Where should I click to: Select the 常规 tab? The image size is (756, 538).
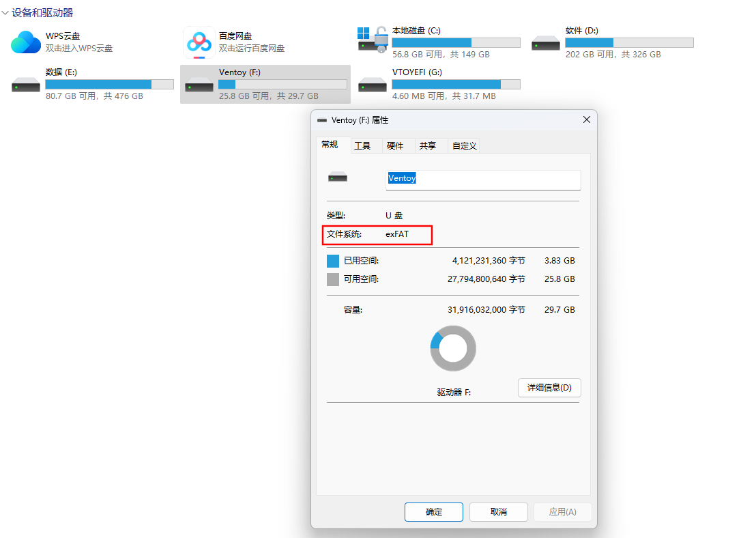pos(330,145)
